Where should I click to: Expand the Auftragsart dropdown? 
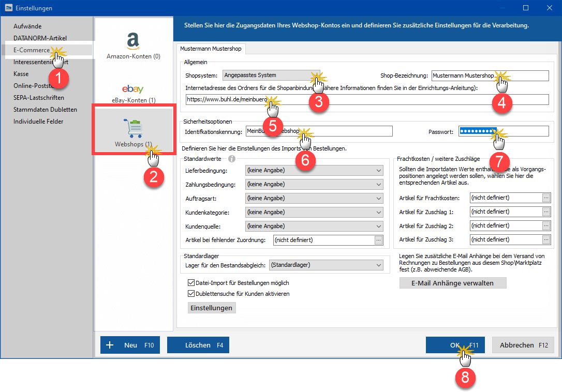pos(378,199)
